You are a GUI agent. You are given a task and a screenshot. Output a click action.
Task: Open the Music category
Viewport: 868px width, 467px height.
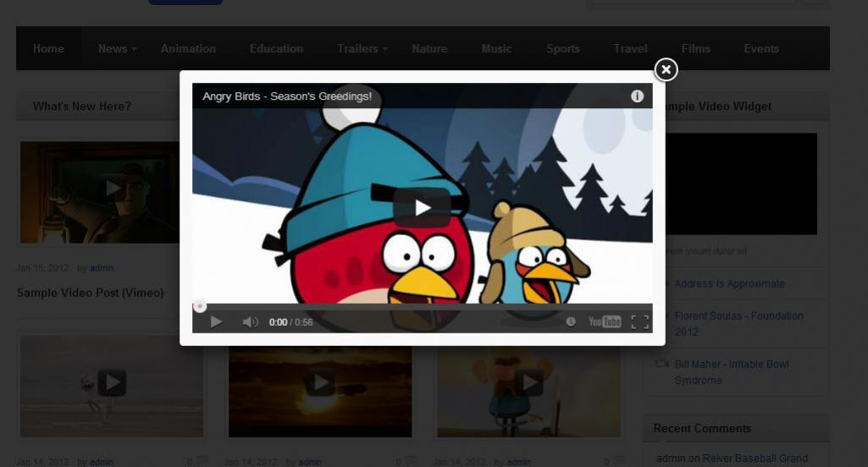[x=496, y=49]
